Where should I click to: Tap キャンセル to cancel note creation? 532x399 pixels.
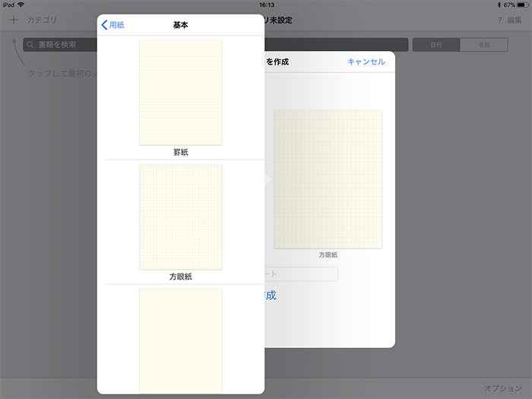[x=366, y=62]
